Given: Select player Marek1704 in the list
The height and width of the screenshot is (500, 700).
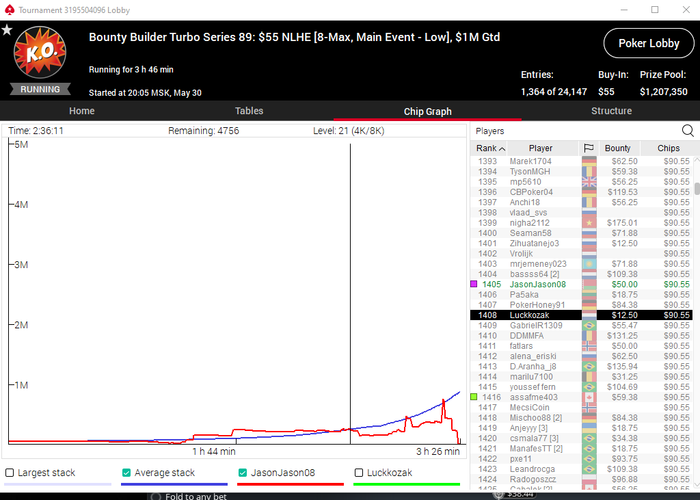Looking at the screenshot, I should click(x=581, y=161).
